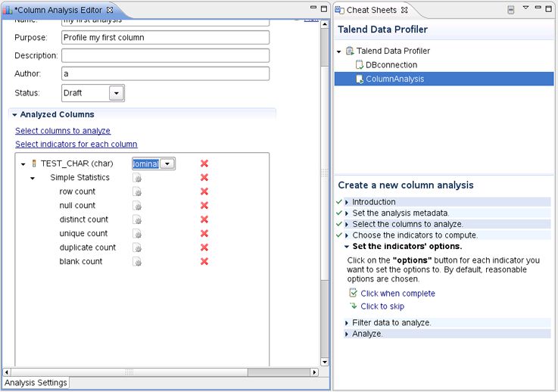Collapse the Simple Statistics node
Image resolution: width=558 pixels, height=392 pixels.
click(33, 178)
